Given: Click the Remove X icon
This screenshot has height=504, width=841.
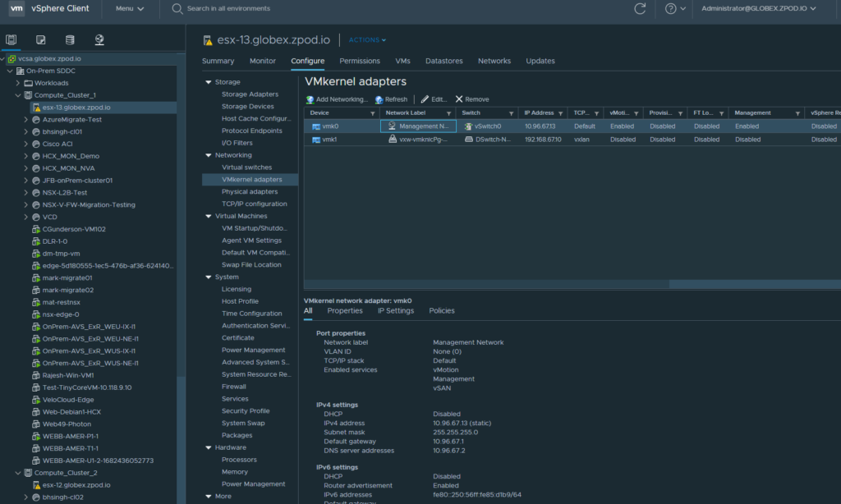Looking at the screenshot, I should tap(459, 99).
